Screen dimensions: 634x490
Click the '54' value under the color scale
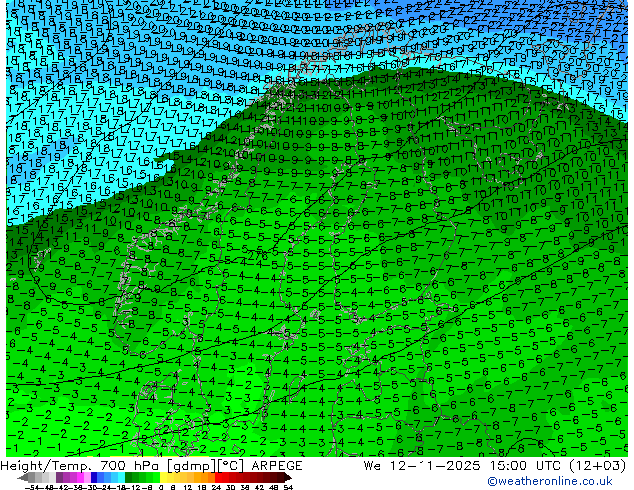pyautogui.click(x=288, y=488)
